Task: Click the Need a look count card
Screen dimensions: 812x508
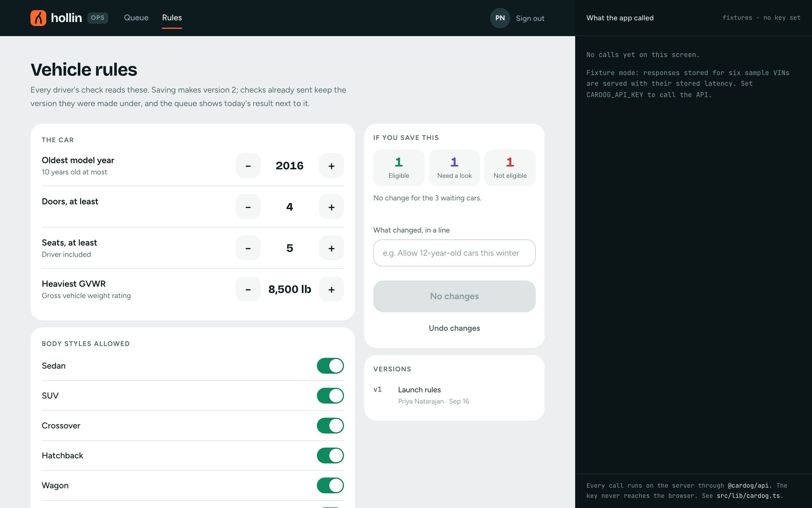Action: point(454,168)
